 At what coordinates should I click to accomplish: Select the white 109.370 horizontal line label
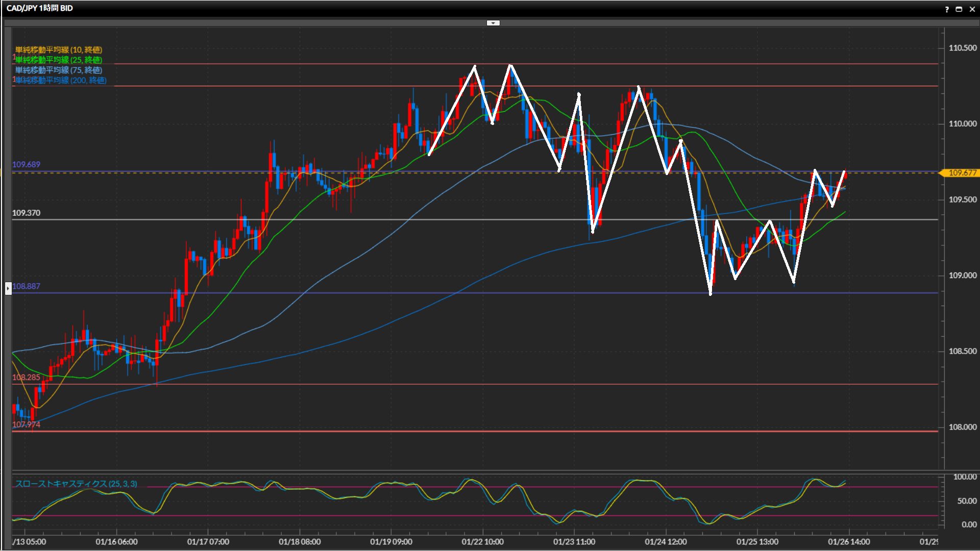point(26,213)
